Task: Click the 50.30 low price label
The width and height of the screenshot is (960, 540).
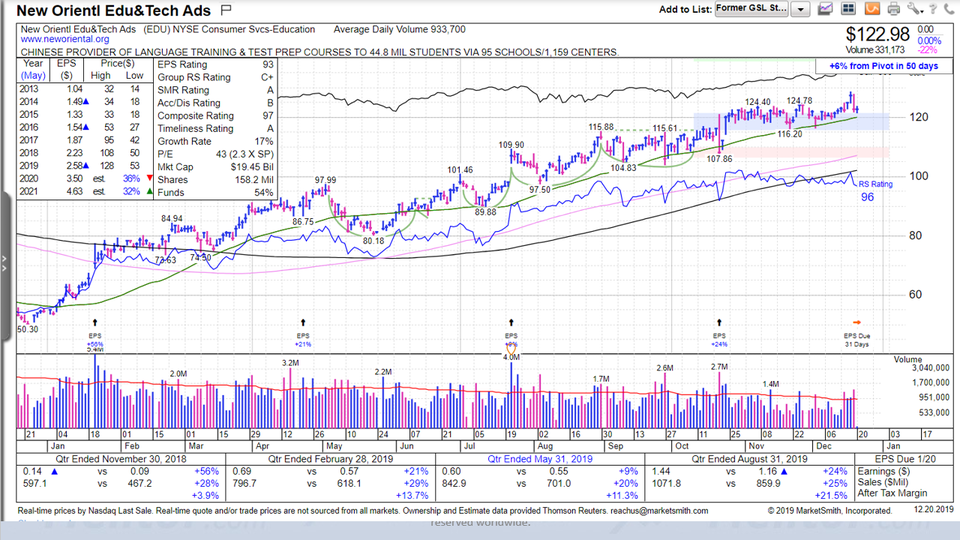Action: pyautogui.click(x=28, y=329)
